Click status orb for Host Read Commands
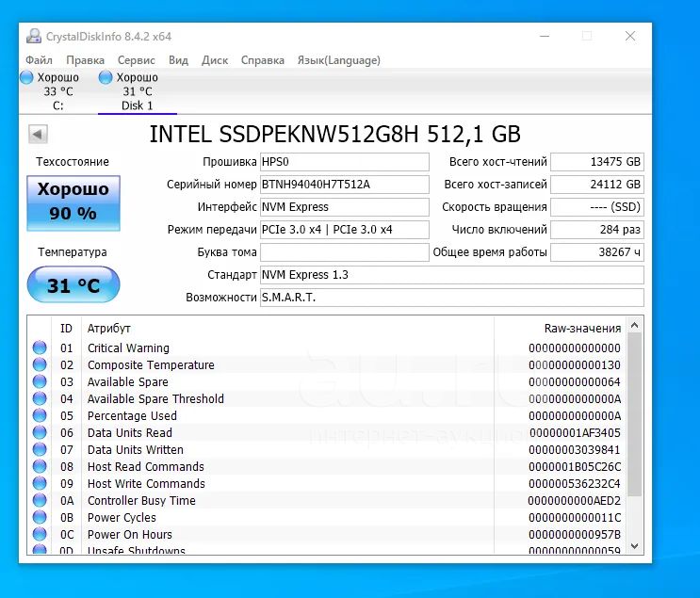The width and height of the screenshot is (700, 598). 40,466
